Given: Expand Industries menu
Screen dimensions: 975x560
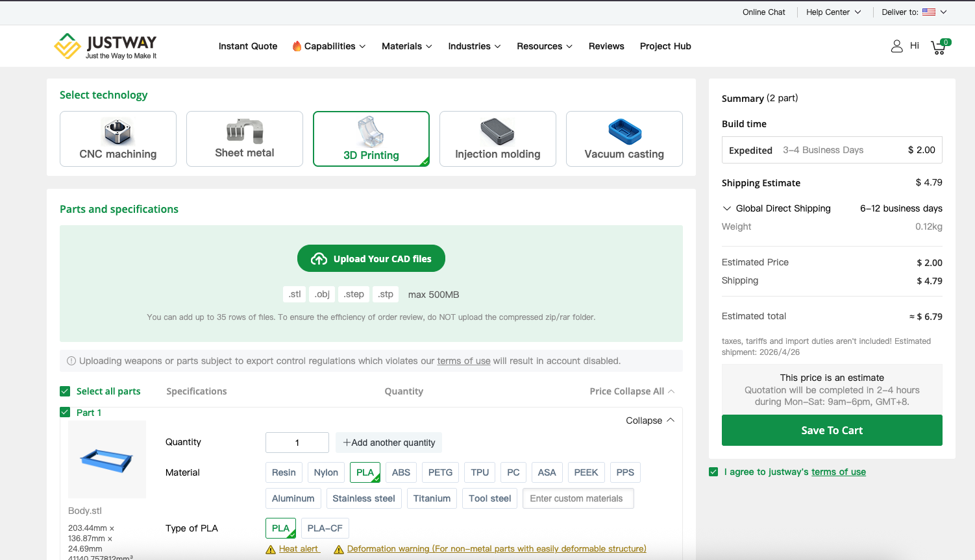Looking at the screenshot, I should (475, 46).
